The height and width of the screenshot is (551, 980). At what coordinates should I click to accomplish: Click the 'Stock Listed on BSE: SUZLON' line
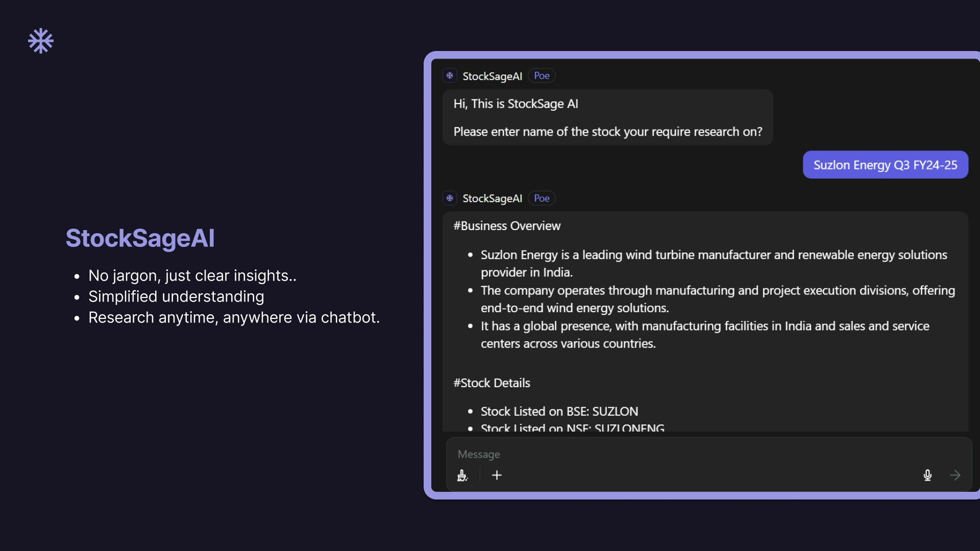[x=559, y=412]
